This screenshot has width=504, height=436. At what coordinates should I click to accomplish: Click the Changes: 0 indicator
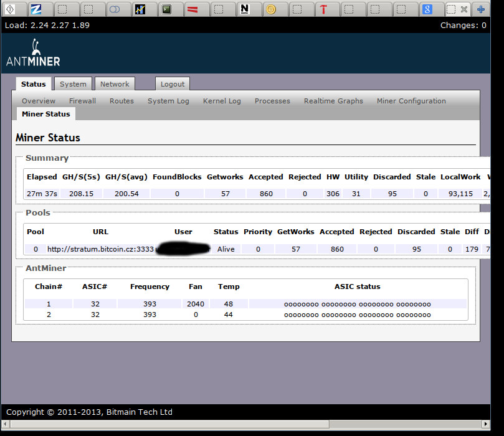click(463, 26)
